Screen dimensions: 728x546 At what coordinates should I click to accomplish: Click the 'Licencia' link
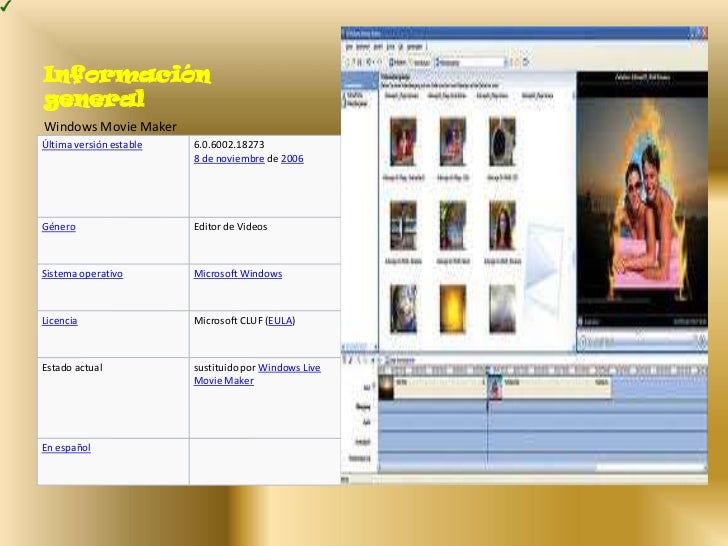[59, 320]
